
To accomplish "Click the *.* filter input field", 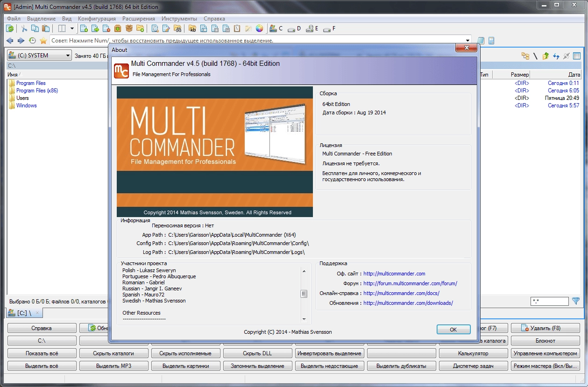I will 550,302.
